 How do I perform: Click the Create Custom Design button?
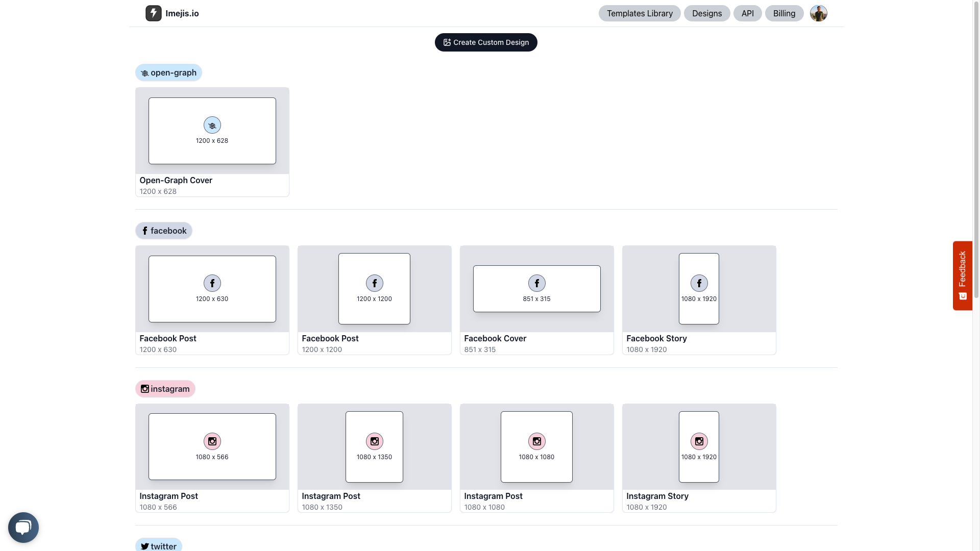tap(486, 42)
